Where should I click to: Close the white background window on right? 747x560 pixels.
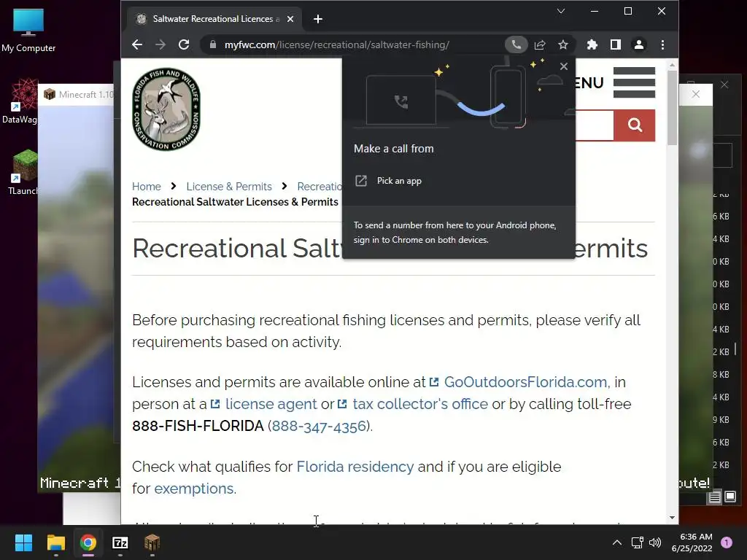pyautogui.click(x=695, y=94)
